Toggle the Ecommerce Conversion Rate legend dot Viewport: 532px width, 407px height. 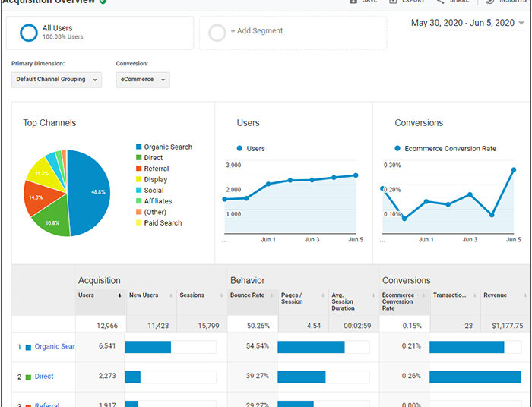click(x=397, y=148)
